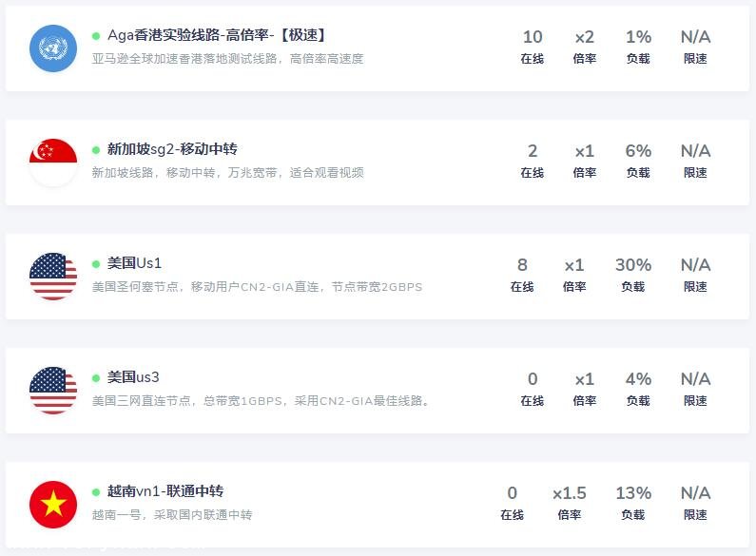756x556 pixels.
Task: Click the 30% 负载 value for 美国Us1
Action: (x=633, y=265)
